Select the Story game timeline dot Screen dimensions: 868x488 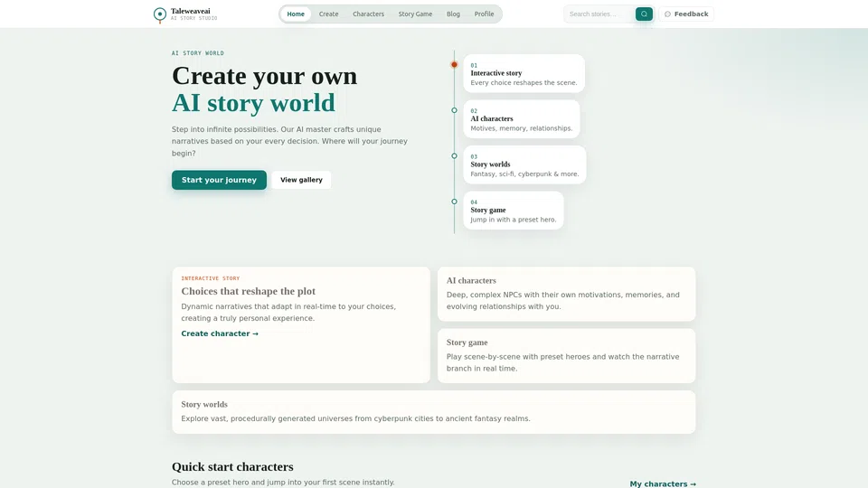click(x=454, y=202)
